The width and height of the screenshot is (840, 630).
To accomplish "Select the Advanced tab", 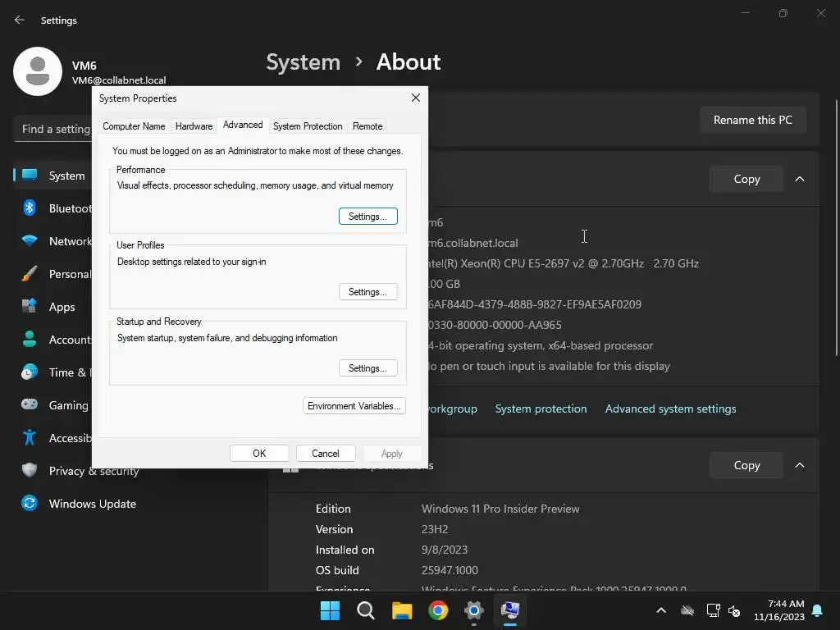I will pos(243,125).
